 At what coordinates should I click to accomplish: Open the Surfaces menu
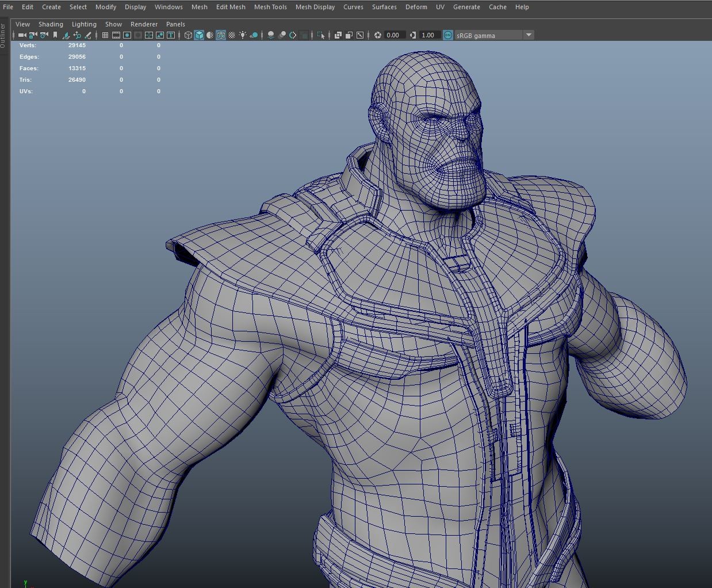click(384, 7)
